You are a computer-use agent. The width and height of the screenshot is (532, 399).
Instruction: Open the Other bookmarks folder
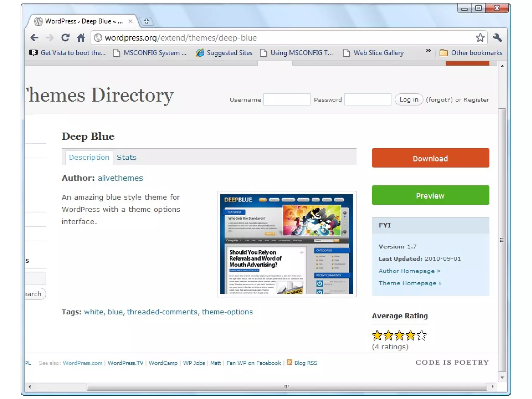[x=471, y=53]
